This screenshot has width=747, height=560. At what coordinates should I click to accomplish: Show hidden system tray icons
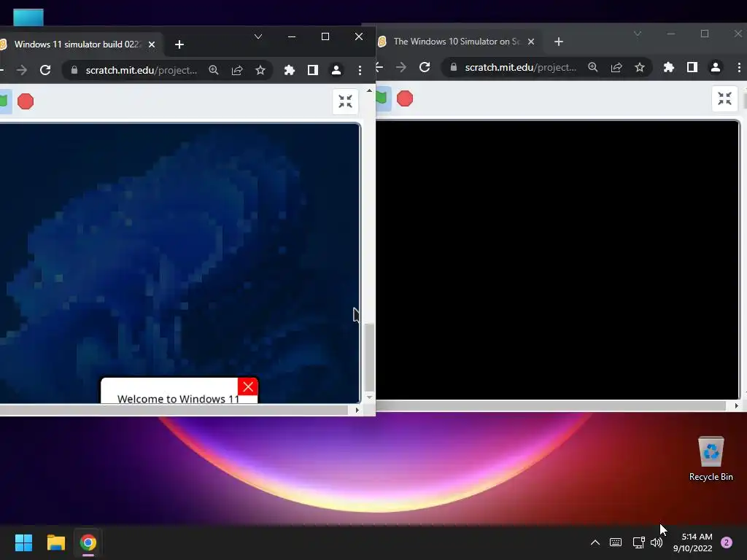pos(595,542)
